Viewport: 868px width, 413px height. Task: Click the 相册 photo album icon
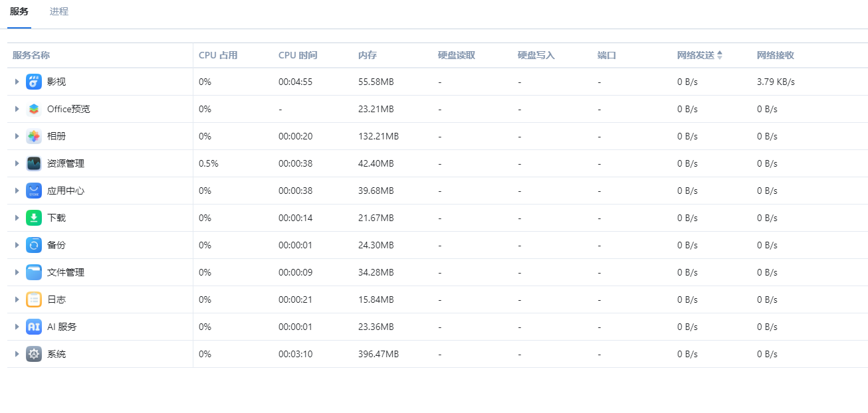34,136
